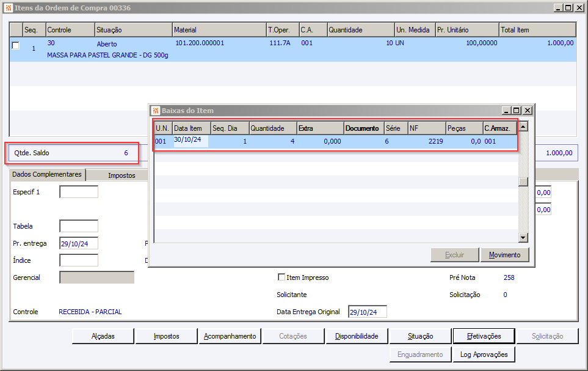This screenshot has height=371, width=588.
Task: Click the Peças column header
Action: [465, 128]
